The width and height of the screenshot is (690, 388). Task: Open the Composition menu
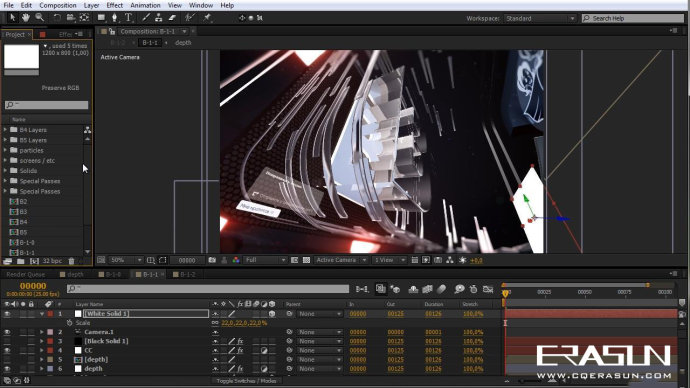coord(58,5)
